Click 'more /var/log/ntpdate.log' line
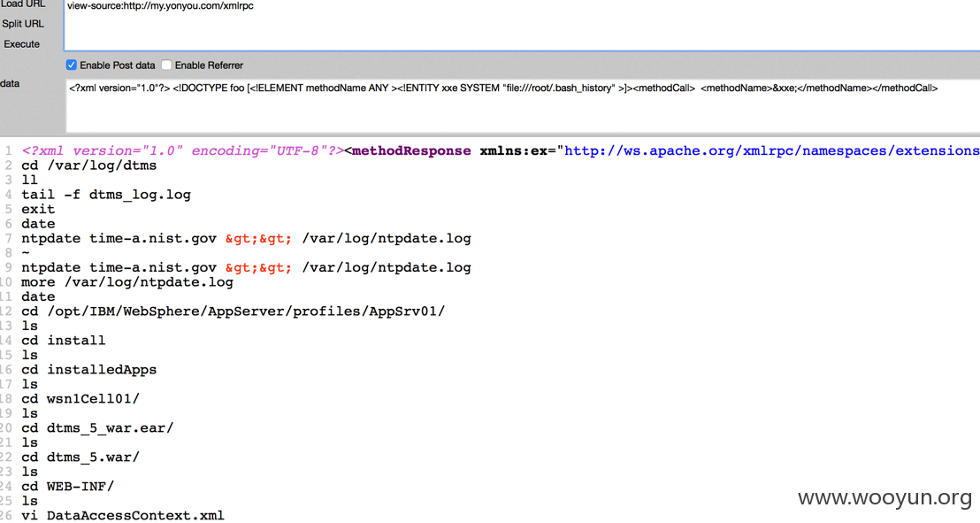Image resolution: width=980 pixels, height=523 pixels. click(x=127, y=282)
